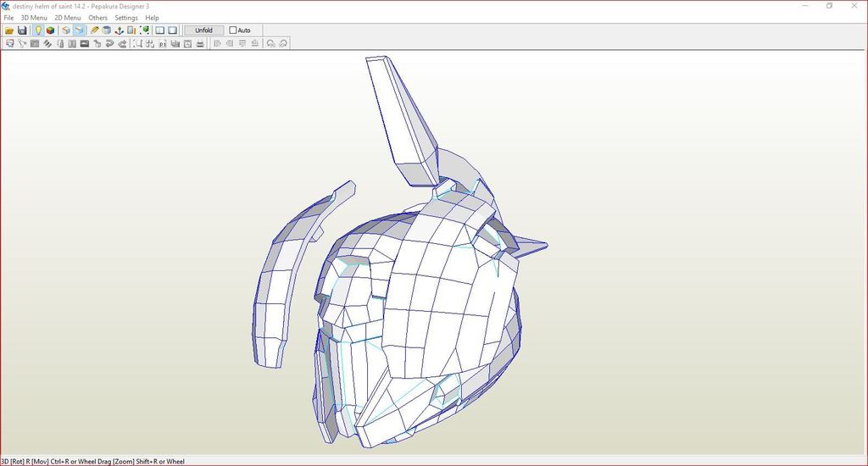Screen dimensions: 868x466
Task: Click the printer icon
Action: point(200,44)
